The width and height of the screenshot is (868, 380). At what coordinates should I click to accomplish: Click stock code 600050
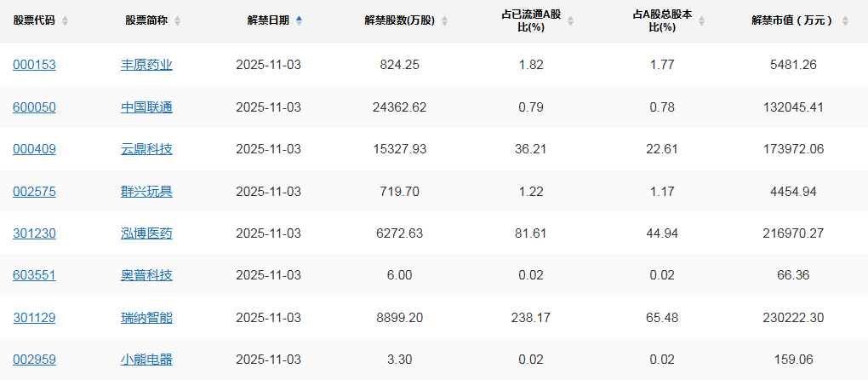tap(34, 107)
